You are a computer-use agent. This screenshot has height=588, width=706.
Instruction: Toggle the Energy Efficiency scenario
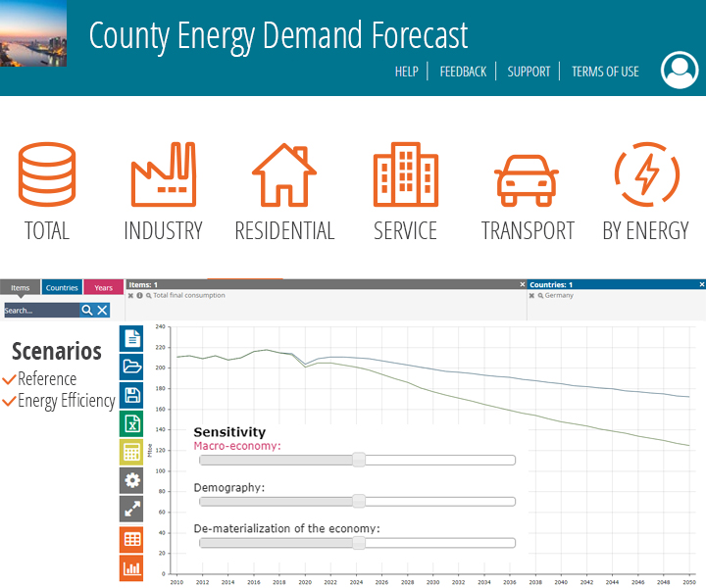coord(10,401)
